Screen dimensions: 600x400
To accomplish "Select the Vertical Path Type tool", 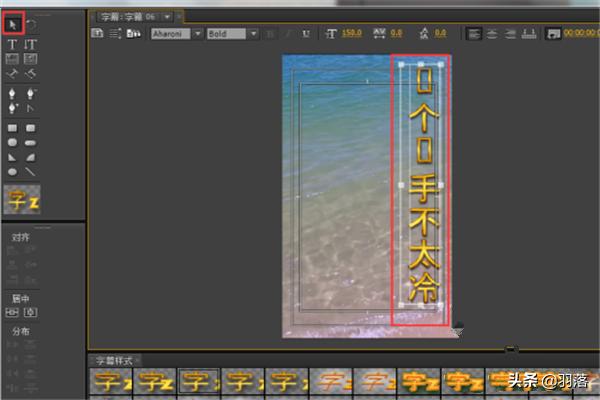I will (31, 73).
